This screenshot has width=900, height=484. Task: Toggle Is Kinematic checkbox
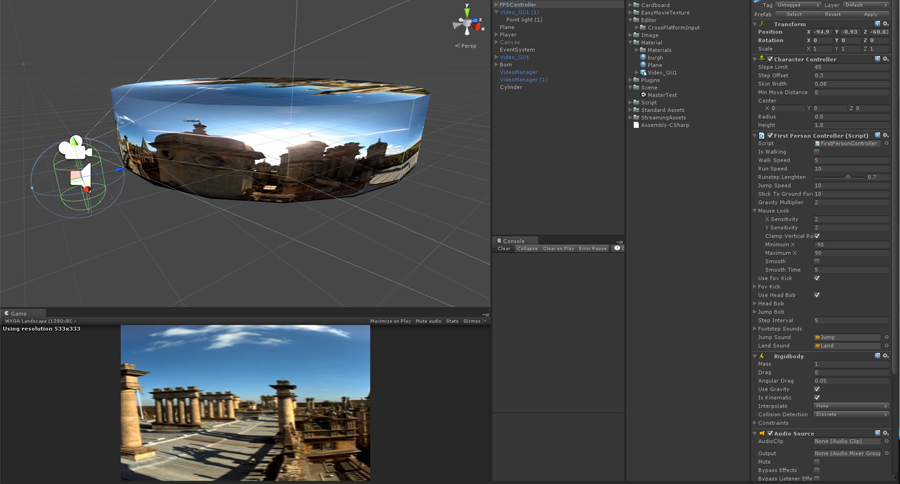[x=817, y=397]
